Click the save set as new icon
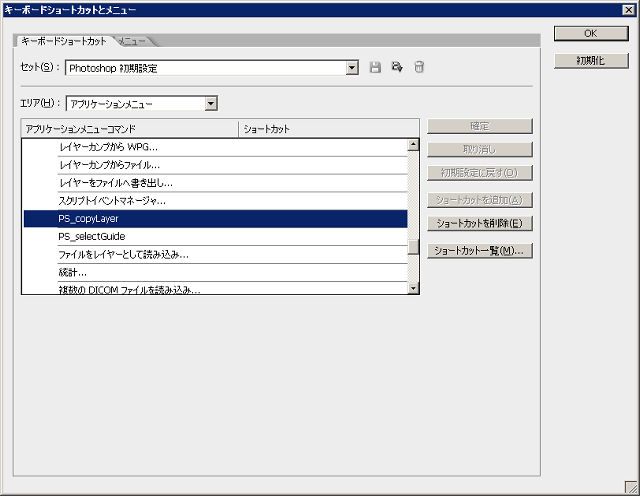Image resolution: width=640 pixels, height=496 pixels. pos(397,68)
